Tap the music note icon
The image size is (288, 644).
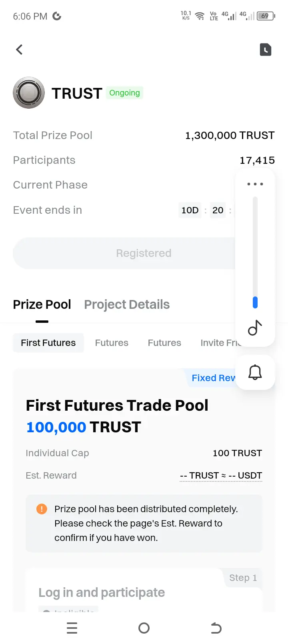coord(255,328)
